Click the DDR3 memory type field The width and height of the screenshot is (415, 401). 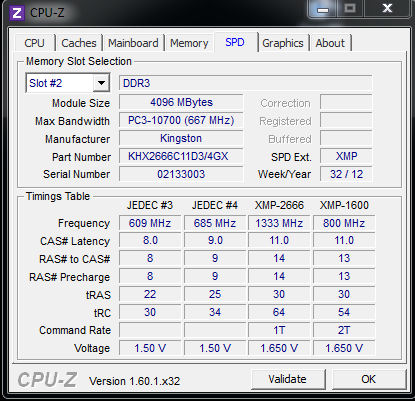245,83
